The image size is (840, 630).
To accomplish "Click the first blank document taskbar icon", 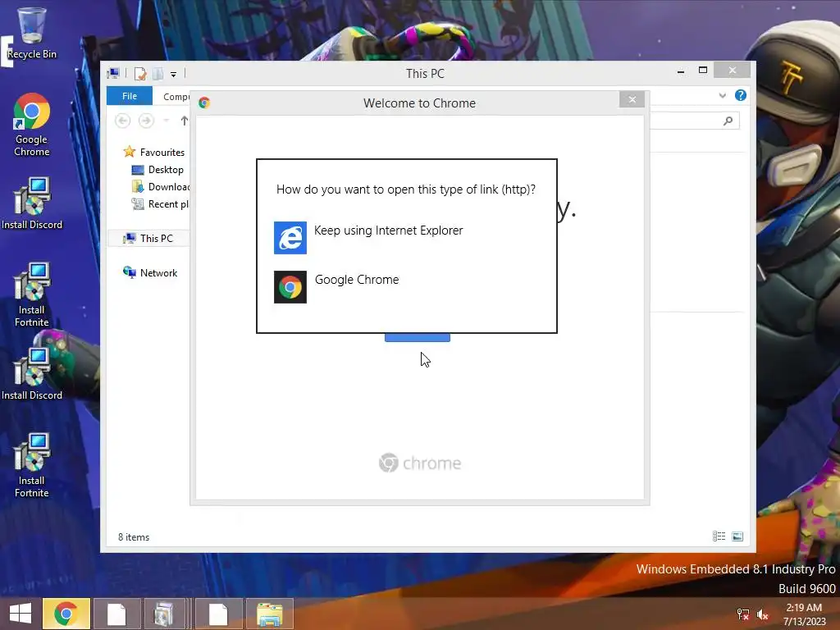I will [x=116, y=614].
